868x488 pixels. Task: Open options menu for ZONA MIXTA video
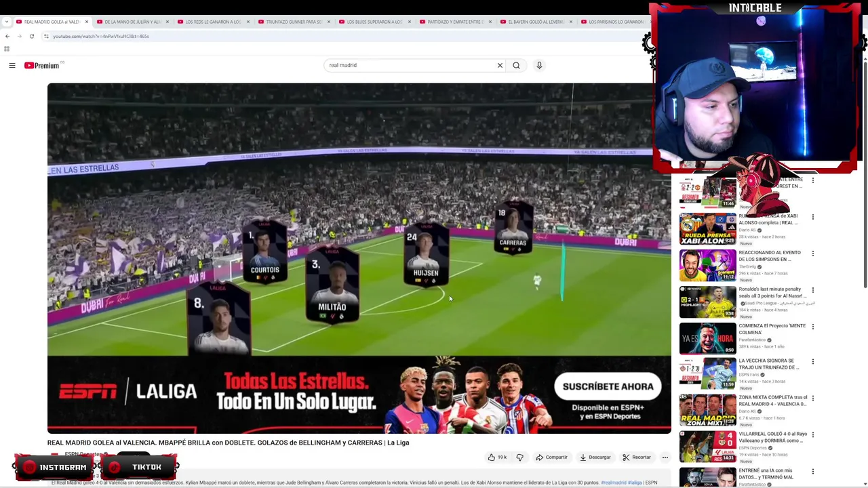813,399
